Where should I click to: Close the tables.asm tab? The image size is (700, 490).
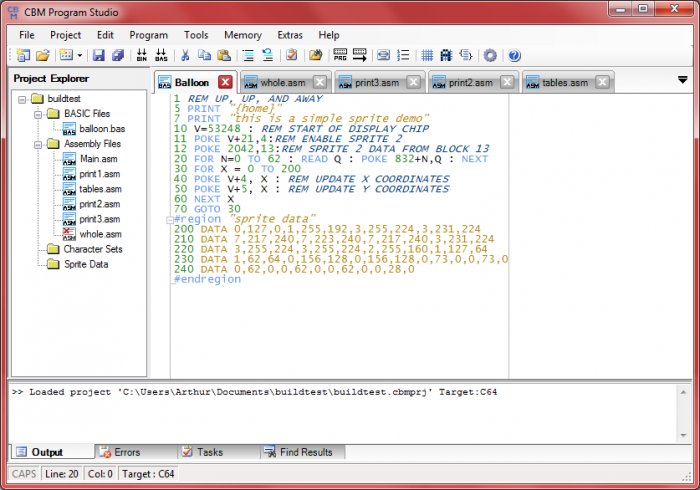(x=602, y=82)
